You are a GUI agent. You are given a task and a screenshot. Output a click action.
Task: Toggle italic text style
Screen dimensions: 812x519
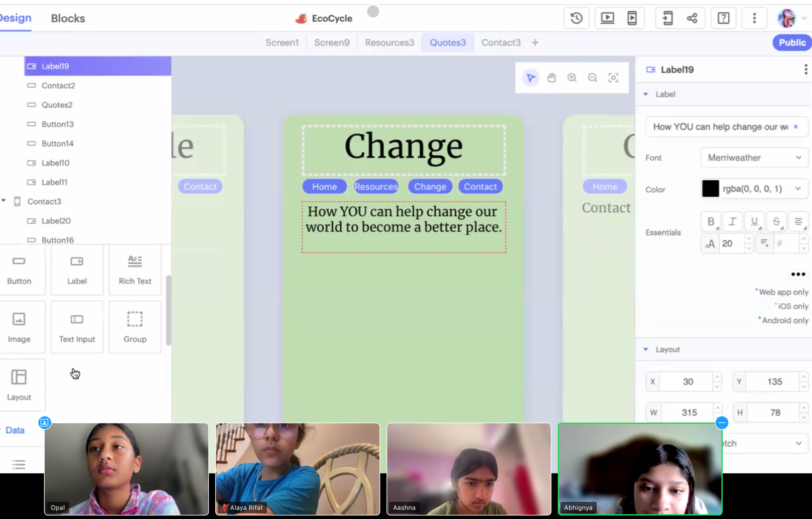point(732,222)
